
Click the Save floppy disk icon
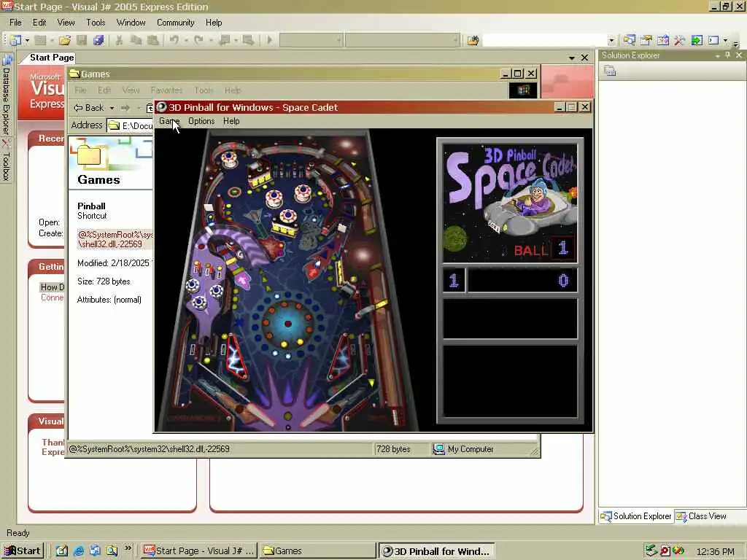[x=82, y=41]
